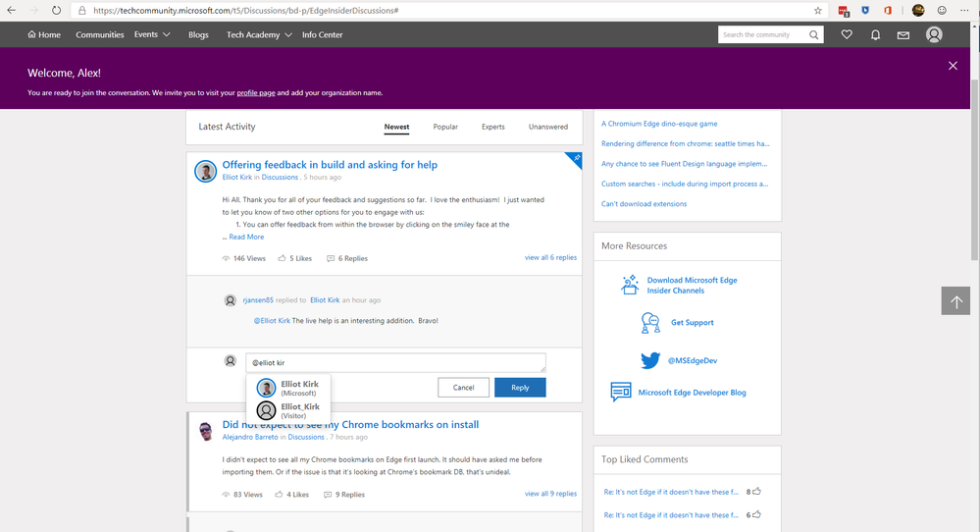Open Communities in the navigation bar
Viewport: 980px width, 532px height.
100,35
